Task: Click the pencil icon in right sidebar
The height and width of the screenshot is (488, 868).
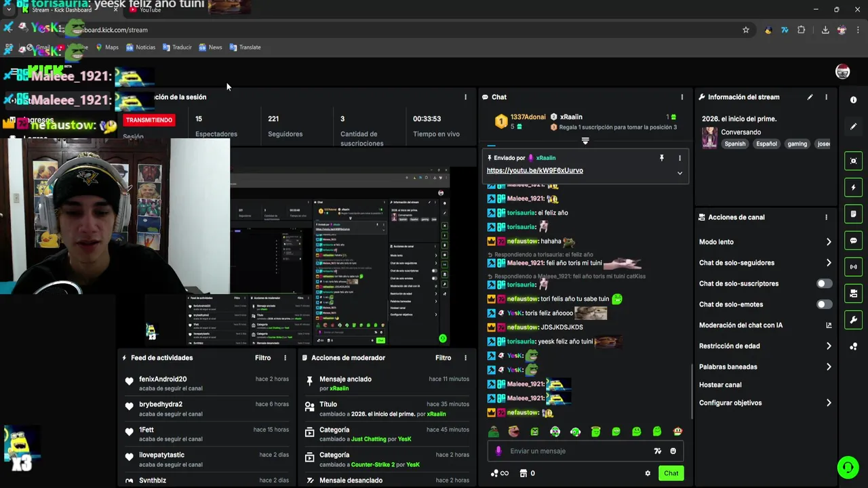Action: (x=853, y=127)
